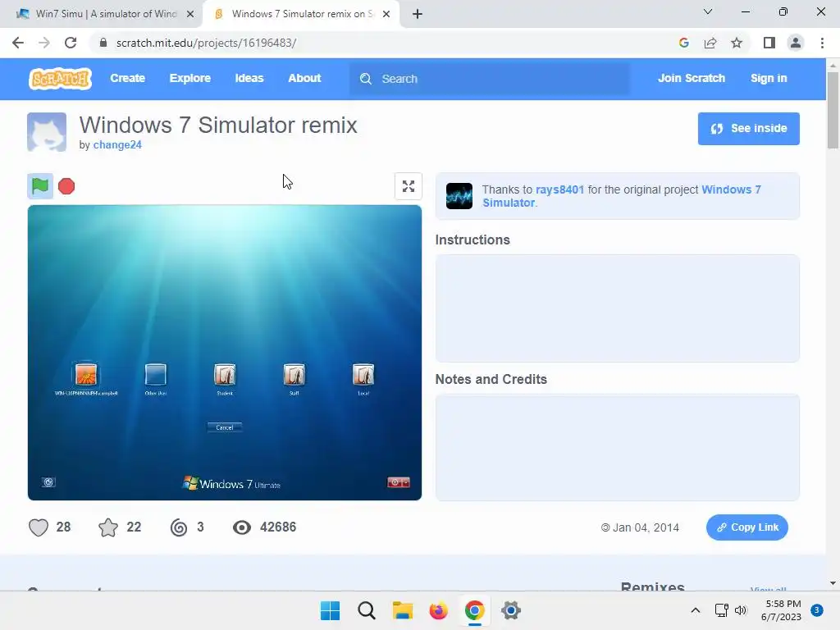Select the Staff account icon in simulator

pyautogui.click(x=294, y=374)
